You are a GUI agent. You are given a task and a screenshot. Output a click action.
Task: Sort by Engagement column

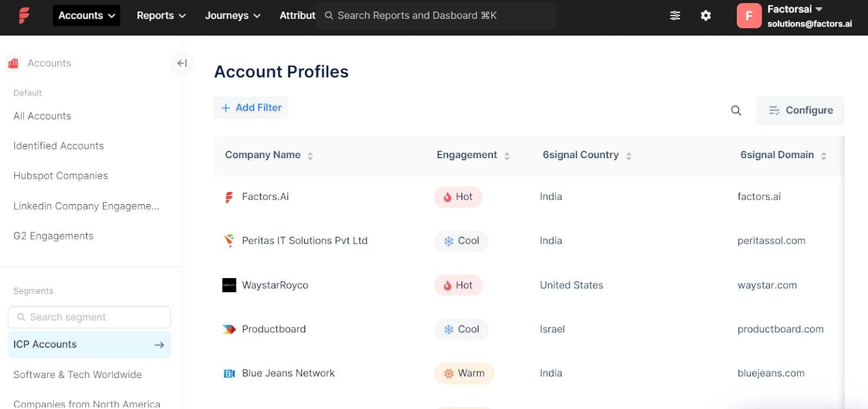pos(507,156)
